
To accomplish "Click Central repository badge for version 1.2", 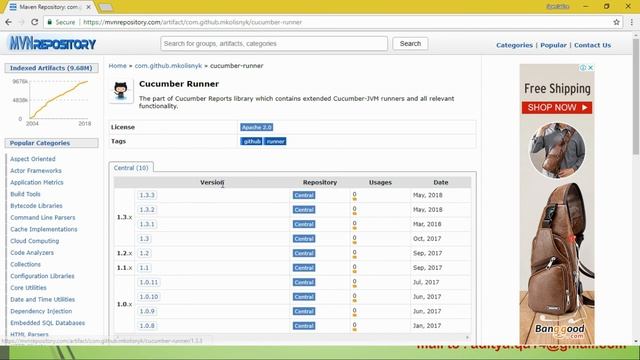I will coord(304,253).
